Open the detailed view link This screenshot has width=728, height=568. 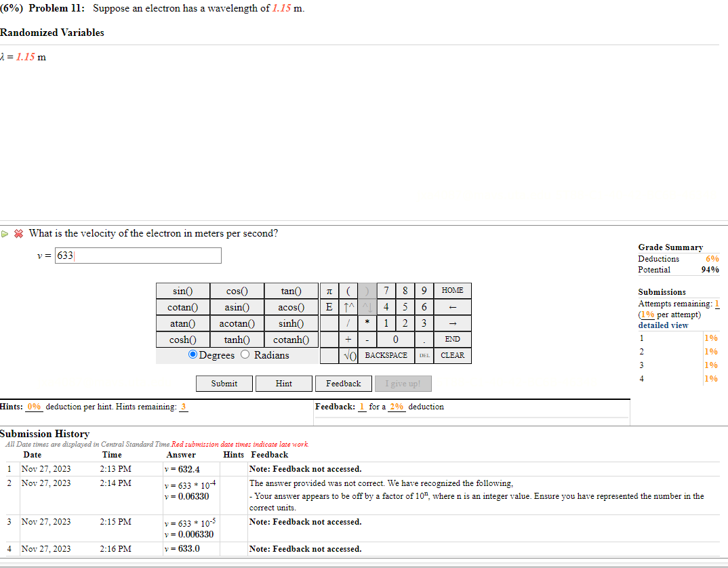click(x=663, y=325)
